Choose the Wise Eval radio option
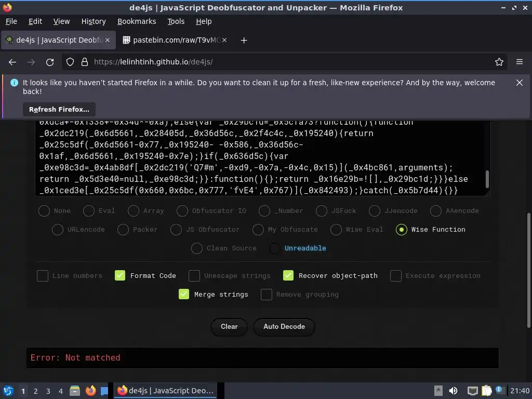The image size is (532, 399). click(x=336, y=229)
